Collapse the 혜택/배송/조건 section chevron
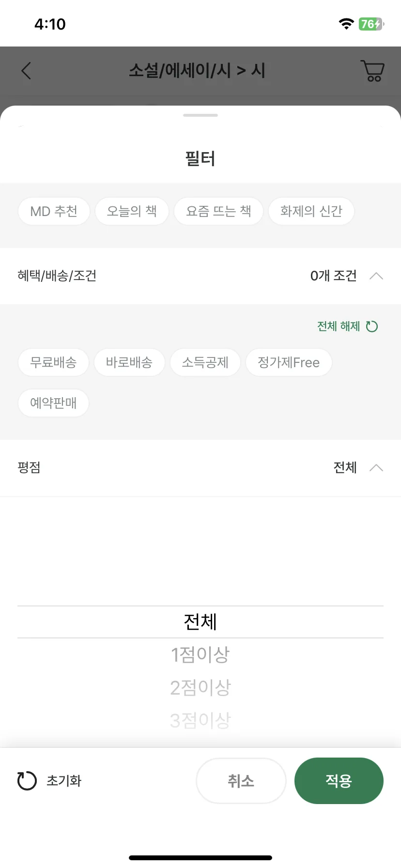This screenshot has height=868, width=401. (x=376, y=276)
